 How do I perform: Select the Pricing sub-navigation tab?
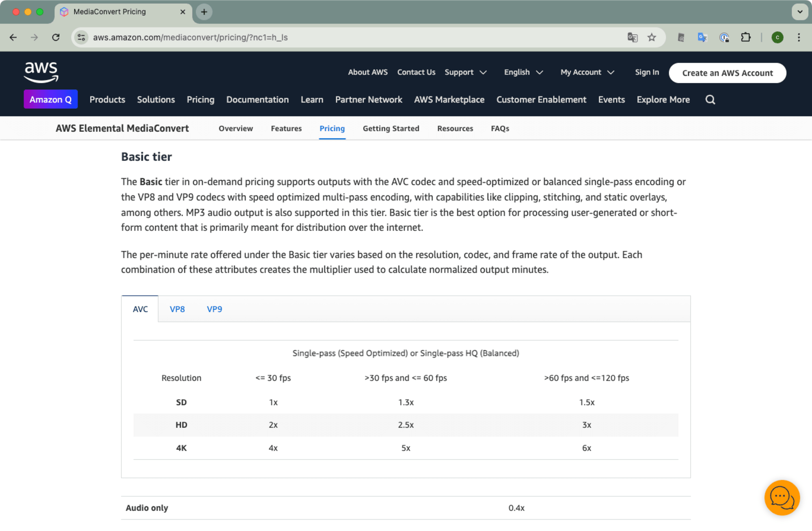(x=332, y=128)
